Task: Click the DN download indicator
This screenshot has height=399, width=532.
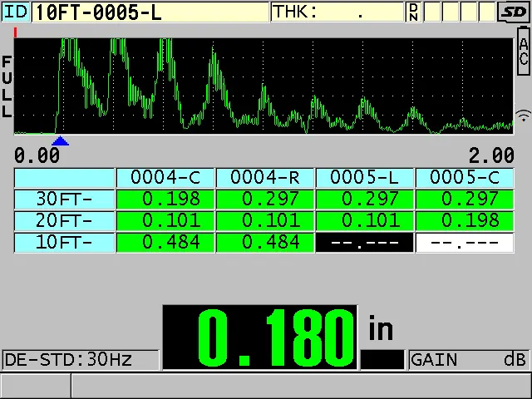Action: tap(413, 12)
